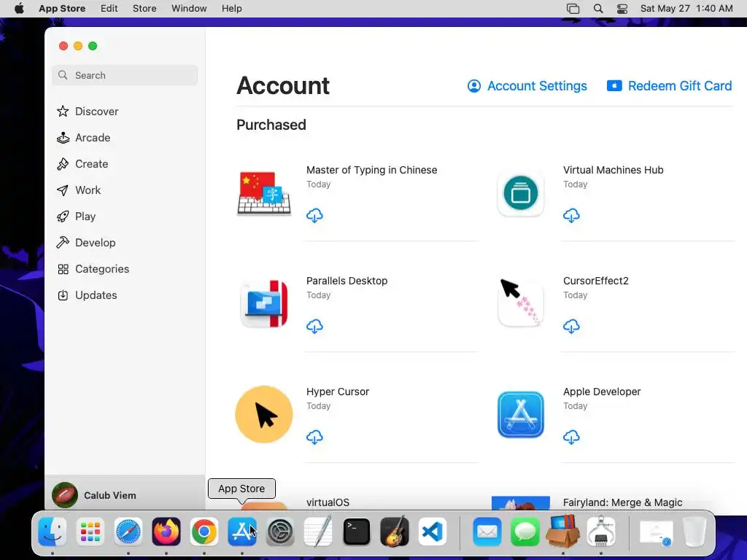Open the Calub Viem account profile

click(125, 495)
